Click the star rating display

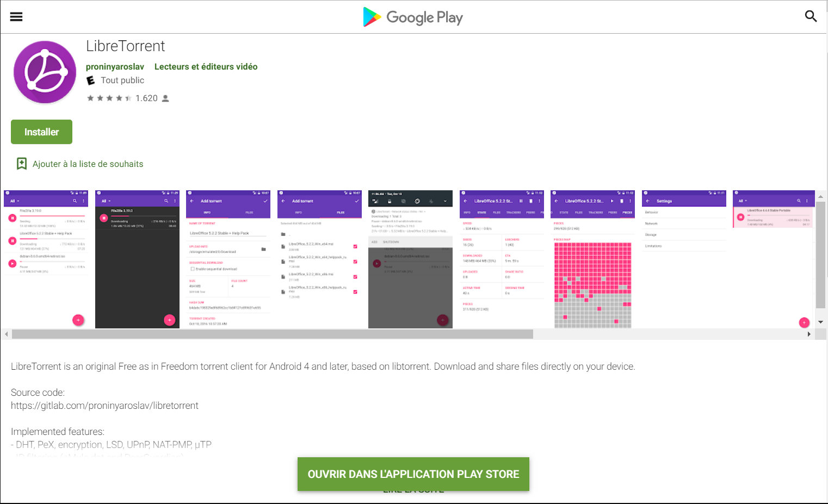[109, 98]
